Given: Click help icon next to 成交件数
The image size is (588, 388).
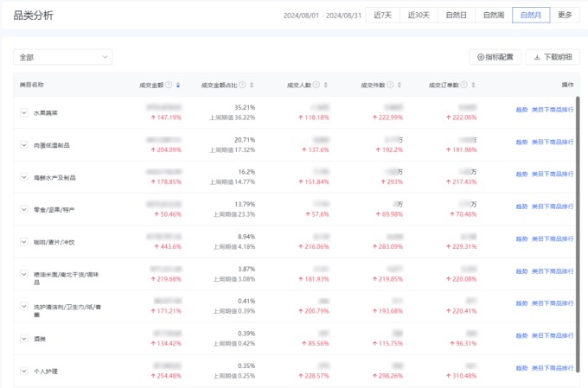Looking at the screenshot, I should 392,85.
